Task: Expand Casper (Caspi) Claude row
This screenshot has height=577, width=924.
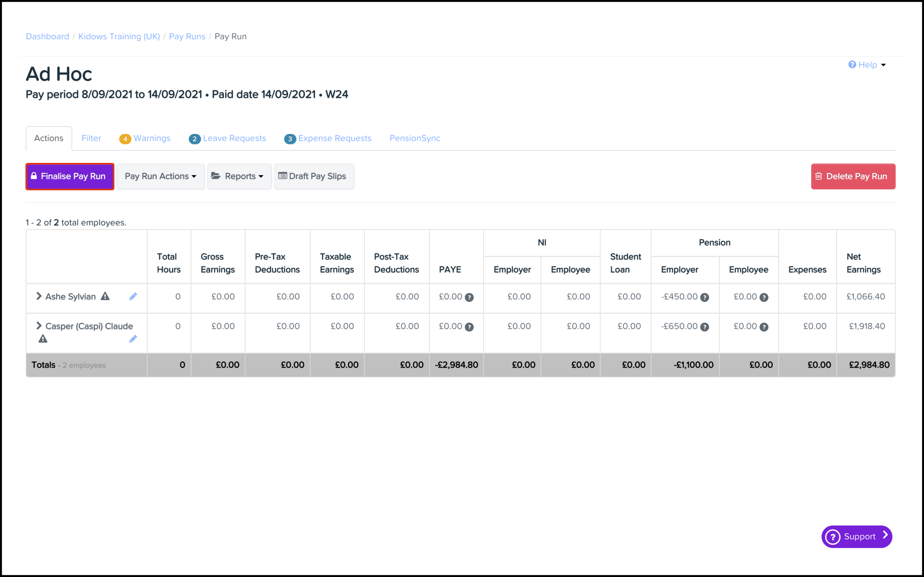Action: [39, 326]
